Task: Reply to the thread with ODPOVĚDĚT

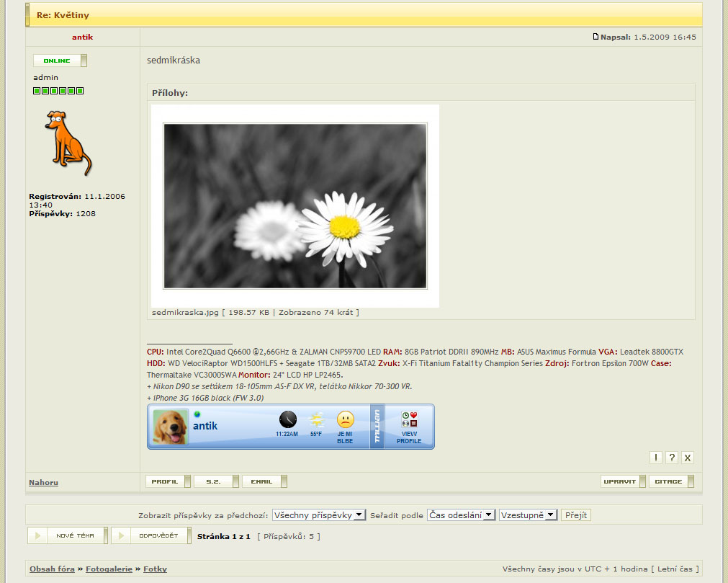Action: 151,535
